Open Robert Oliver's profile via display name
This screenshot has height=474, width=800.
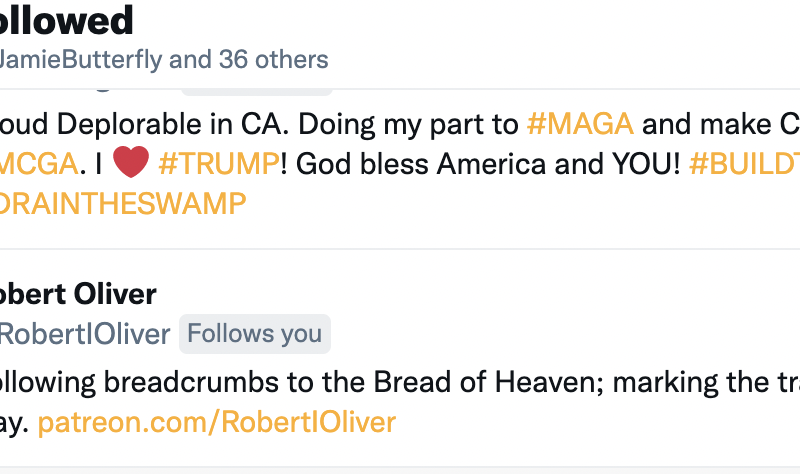point(78,294)
